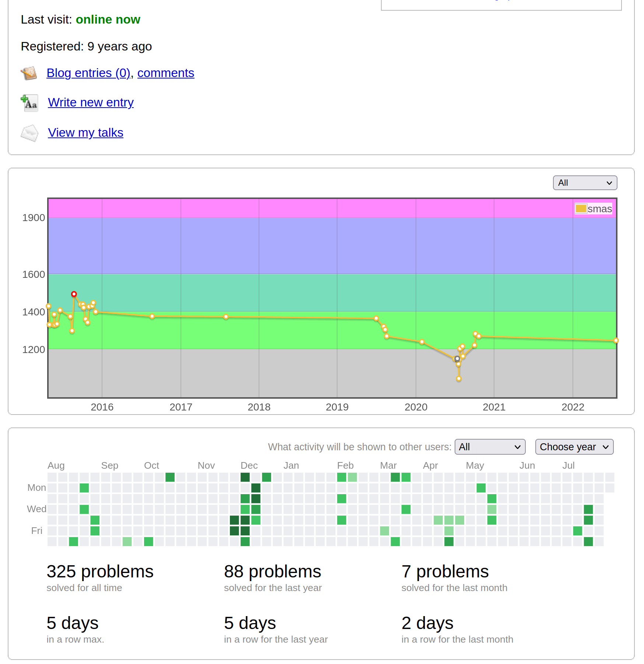This screenshot has width=644, height=664.
Task: Open the comments link
Action: 166,73
